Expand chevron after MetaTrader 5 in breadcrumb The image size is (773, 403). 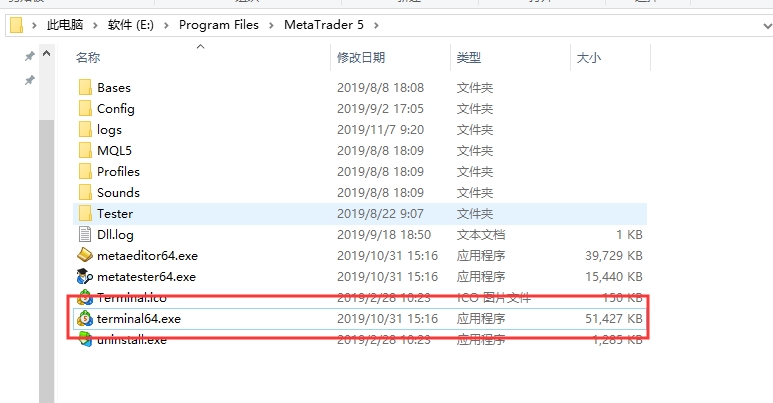376,25
